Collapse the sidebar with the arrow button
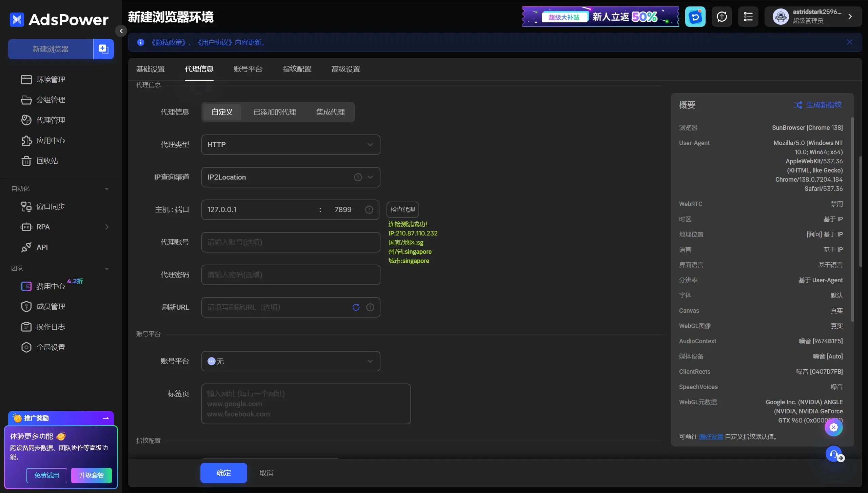Image resolution: width=868 pixels, height=493 pixels. tap(121, 31)
